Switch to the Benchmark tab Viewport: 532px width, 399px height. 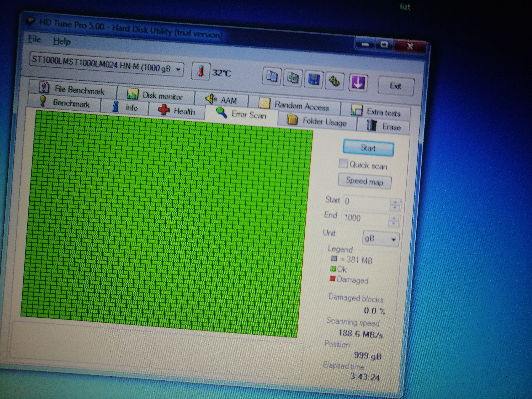[x=64, y=103]
